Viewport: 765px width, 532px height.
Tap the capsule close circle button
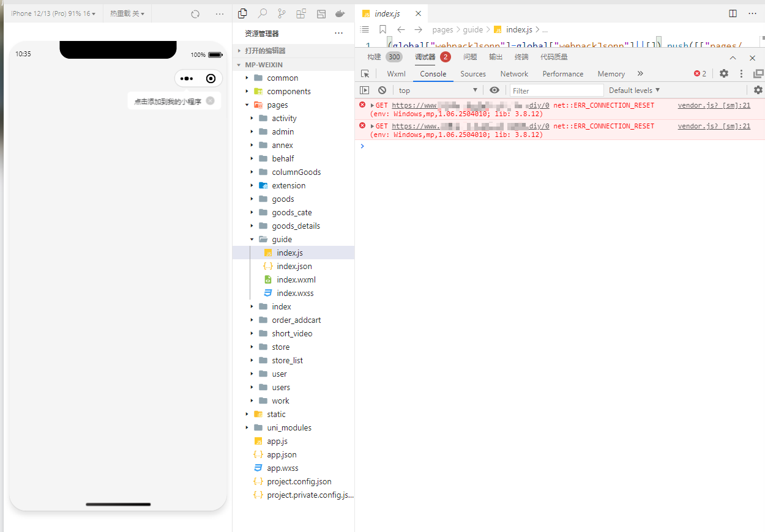tap(211, 78)
